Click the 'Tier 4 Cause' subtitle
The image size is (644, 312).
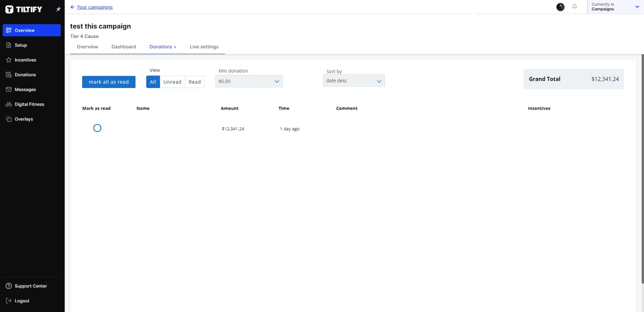pyautogui.click(x=84, y=36)
